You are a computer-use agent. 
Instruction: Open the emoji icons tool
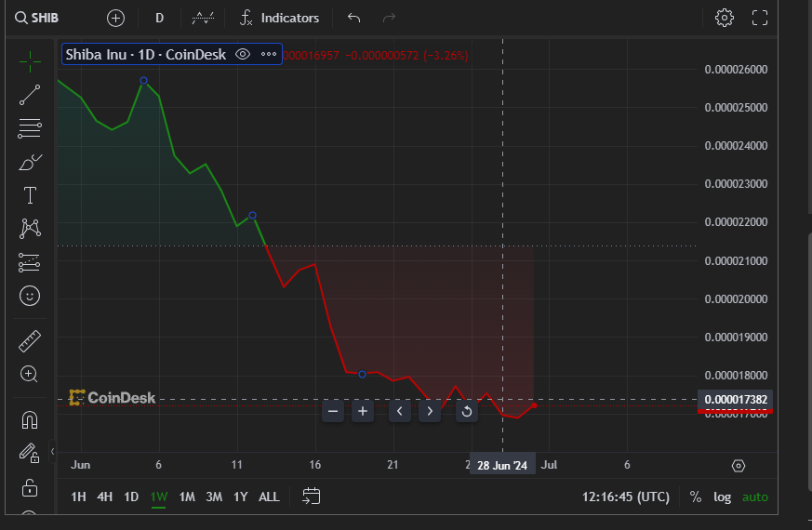pos(30,296)
